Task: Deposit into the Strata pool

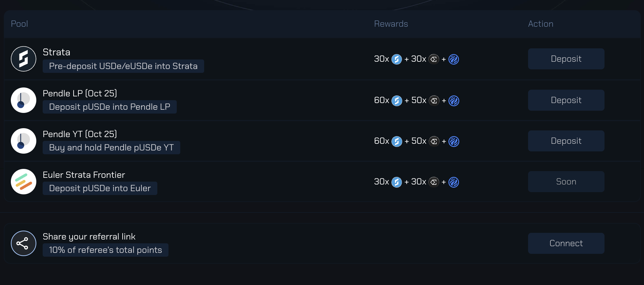Action: (566, 59)
